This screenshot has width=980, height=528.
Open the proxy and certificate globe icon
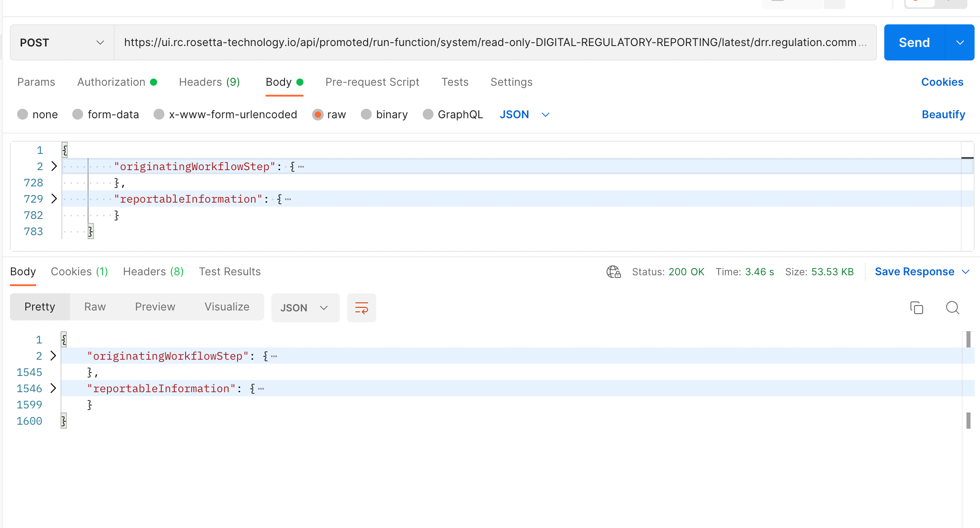click(613, 272)
